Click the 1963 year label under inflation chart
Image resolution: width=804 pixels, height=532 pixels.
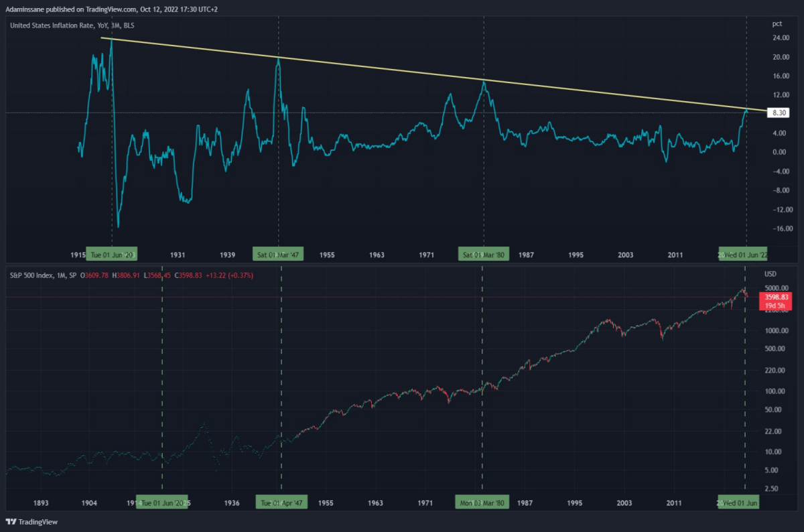(x=377, y=255)
